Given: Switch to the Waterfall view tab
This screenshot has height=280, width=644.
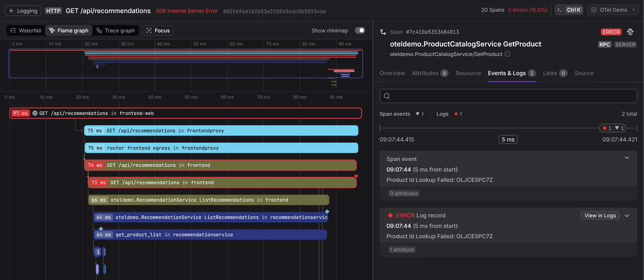Looking at the screenshot, I should [26, 31].
